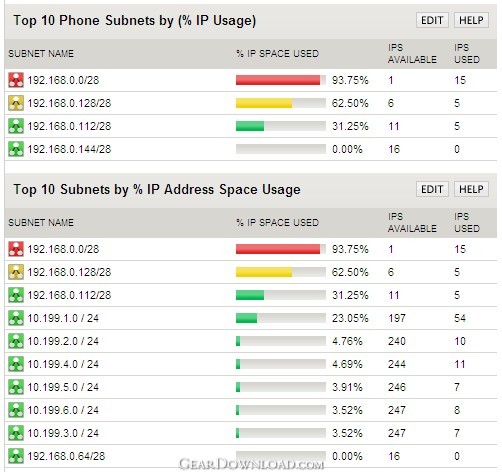Click green subnet icon beside 192.168.0.144/28

click(x=16, y=149)
